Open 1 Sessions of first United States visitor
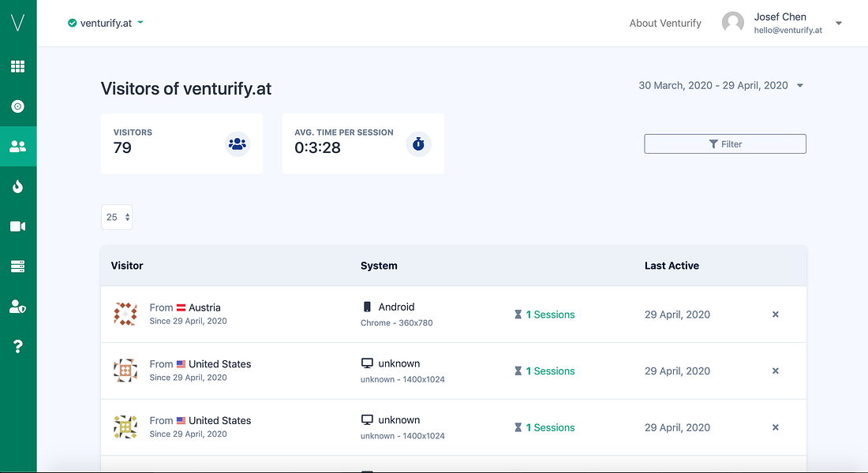The image size is (868, 473). pos(544,371)
